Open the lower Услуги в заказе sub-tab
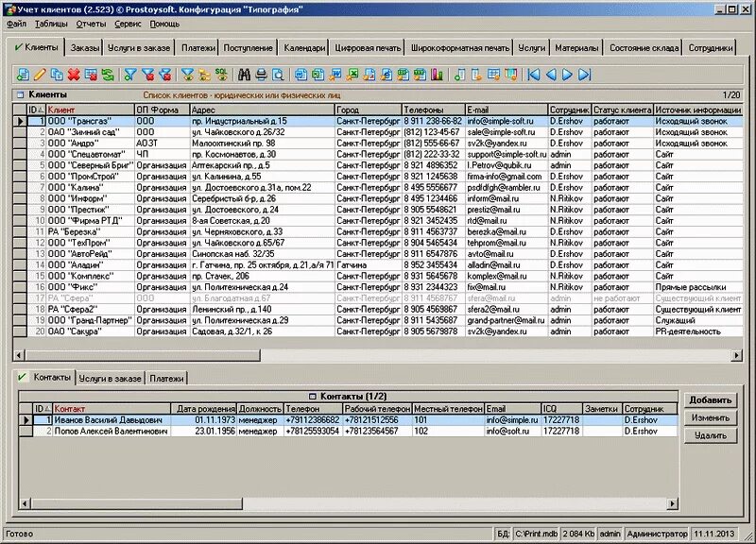The image size is (756, 544). click(x=110, y=379)
